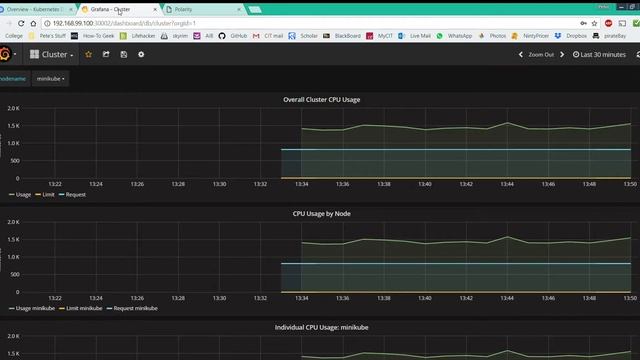This screenshot has width=640, height=360.
Task: Open Dropbox bookmark
Action: click(571, 36)
